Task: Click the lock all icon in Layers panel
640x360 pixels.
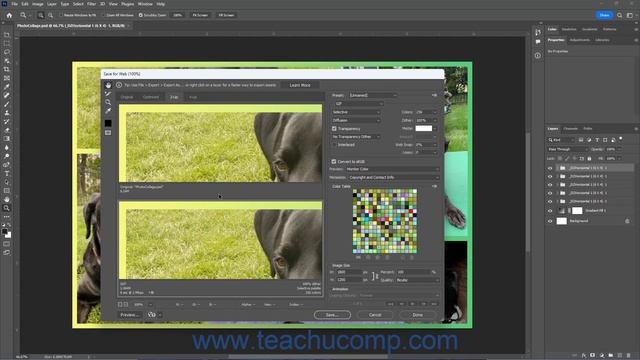Action: [x=589, y=158]
